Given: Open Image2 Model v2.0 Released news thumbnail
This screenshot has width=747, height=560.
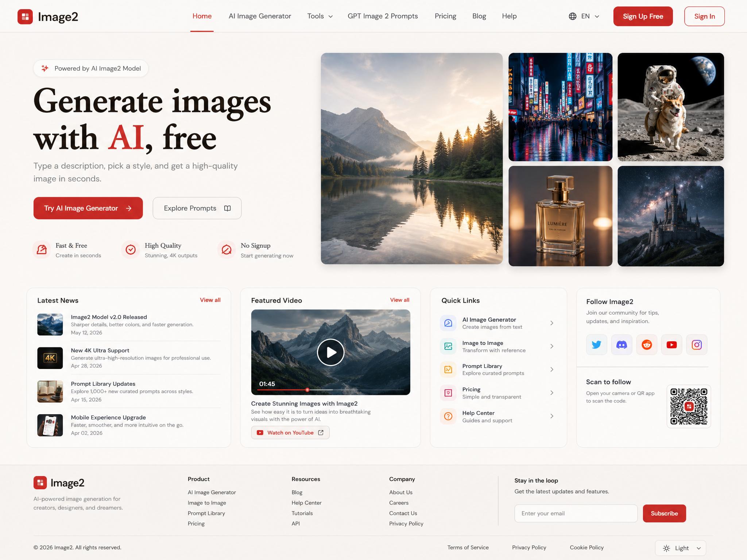Looking at the screenshot, I should point(50,324).
